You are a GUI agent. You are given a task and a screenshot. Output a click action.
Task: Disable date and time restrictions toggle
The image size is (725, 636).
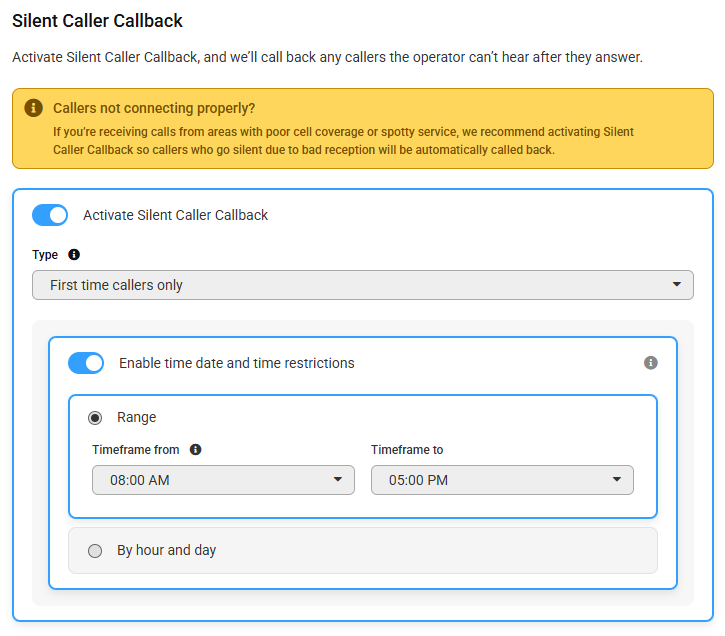[86, 363]
